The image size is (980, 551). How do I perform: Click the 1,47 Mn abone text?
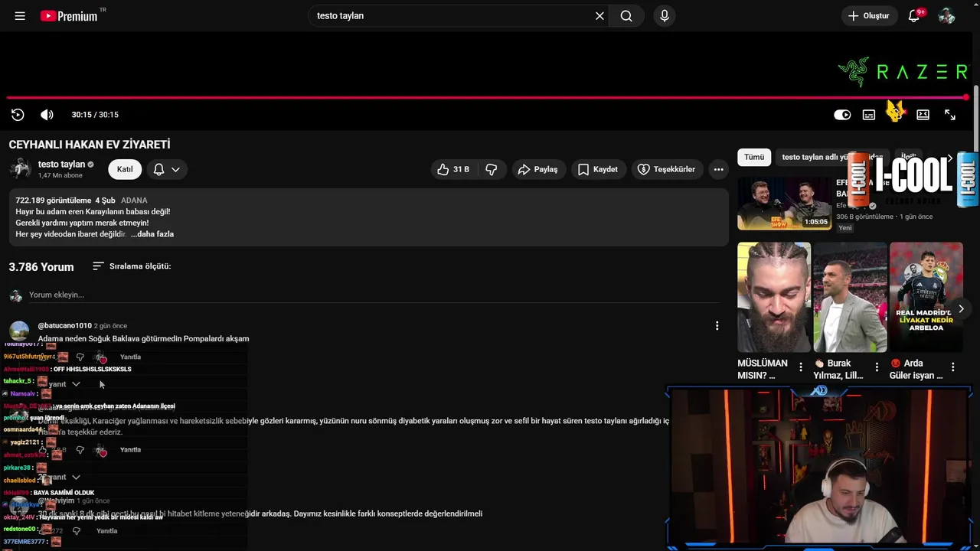60,176
